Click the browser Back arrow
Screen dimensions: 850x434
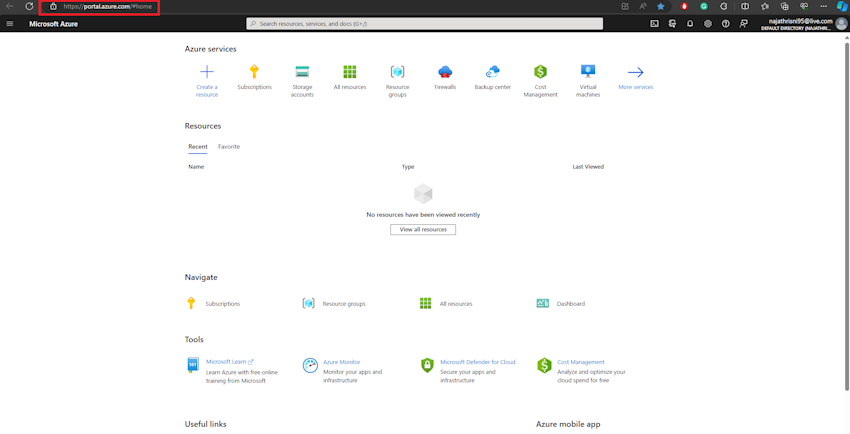tap(10, 7)
